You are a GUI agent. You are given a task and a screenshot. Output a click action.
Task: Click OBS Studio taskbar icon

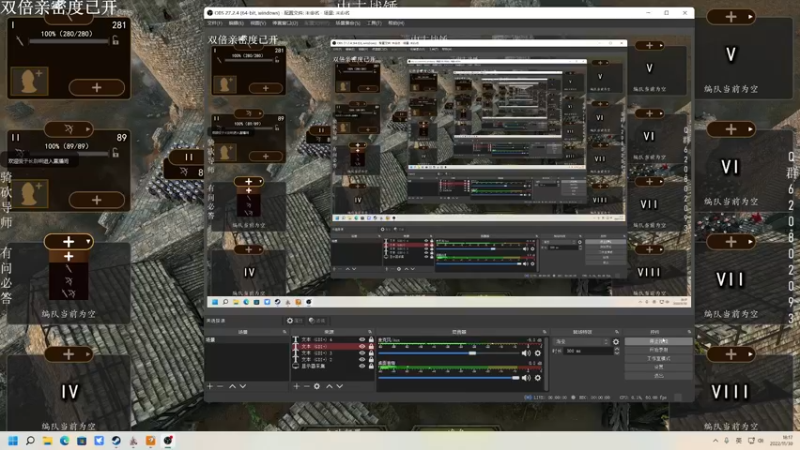coord(168,441)
